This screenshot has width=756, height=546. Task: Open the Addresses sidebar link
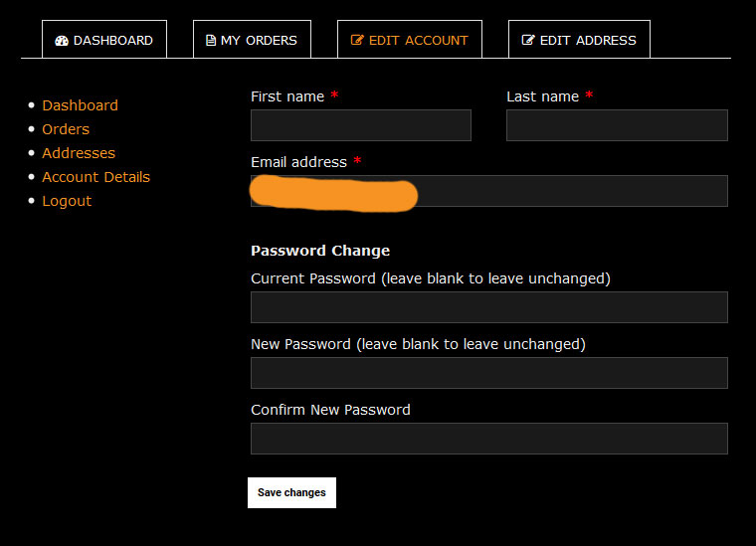click(79, 153)
